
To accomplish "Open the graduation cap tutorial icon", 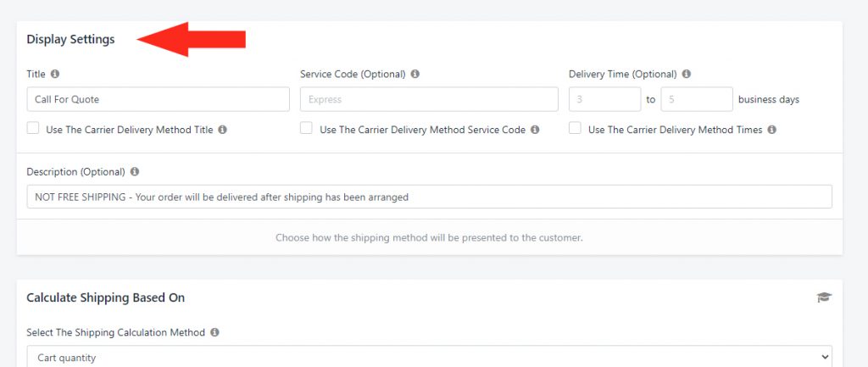I will 824,297.
